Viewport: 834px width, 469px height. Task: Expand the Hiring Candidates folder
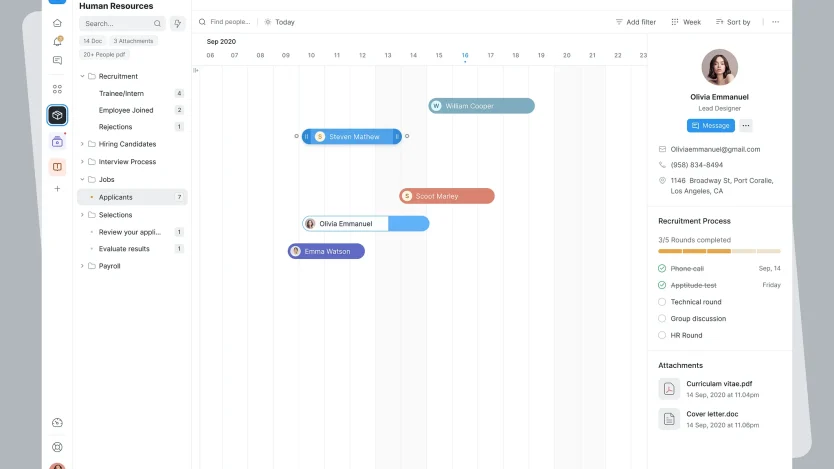82,144
